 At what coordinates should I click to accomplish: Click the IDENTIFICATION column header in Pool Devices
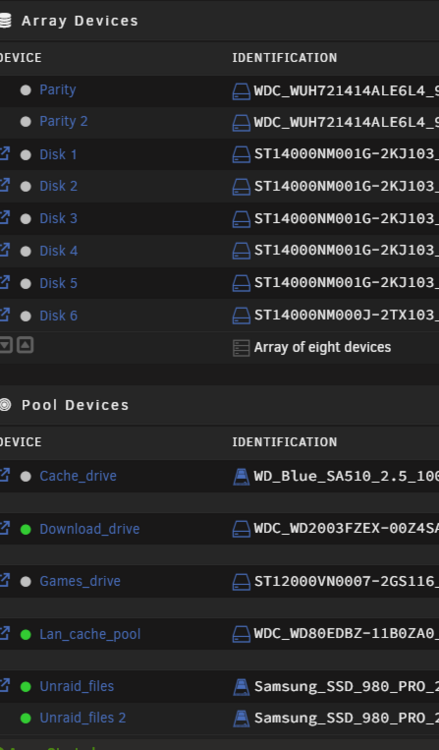(x=285, y=442)
